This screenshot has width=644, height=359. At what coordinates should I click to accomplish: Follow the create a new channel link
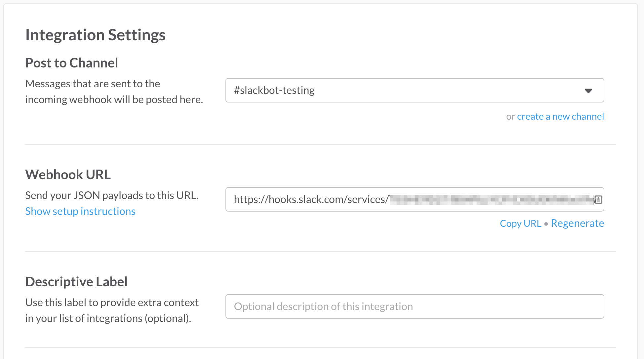click(x=560, y=116)
